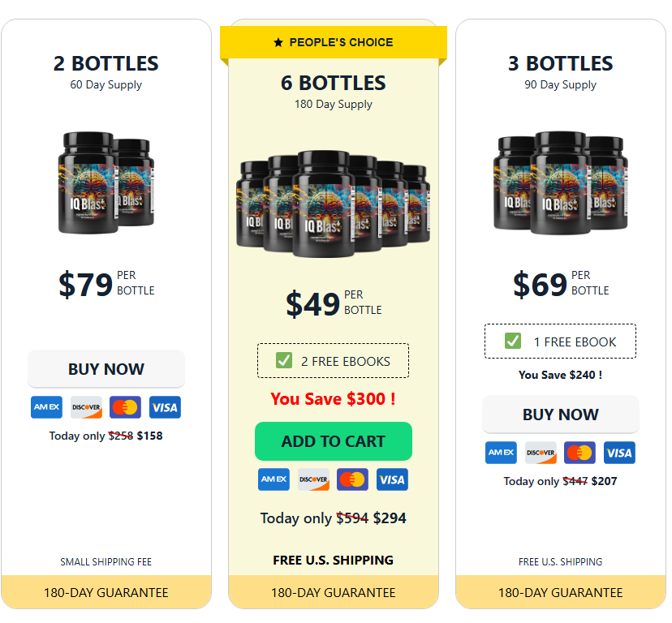Click the 180-Day Guarantee bar under 6 Bottles

point(334,592)
